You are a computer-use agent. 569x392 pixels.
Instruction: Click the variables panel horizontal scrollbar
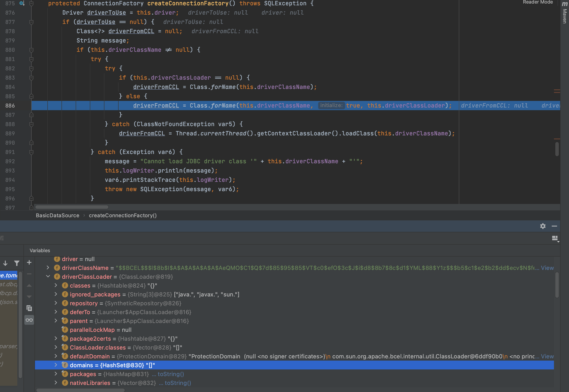(x=81, y=390)
